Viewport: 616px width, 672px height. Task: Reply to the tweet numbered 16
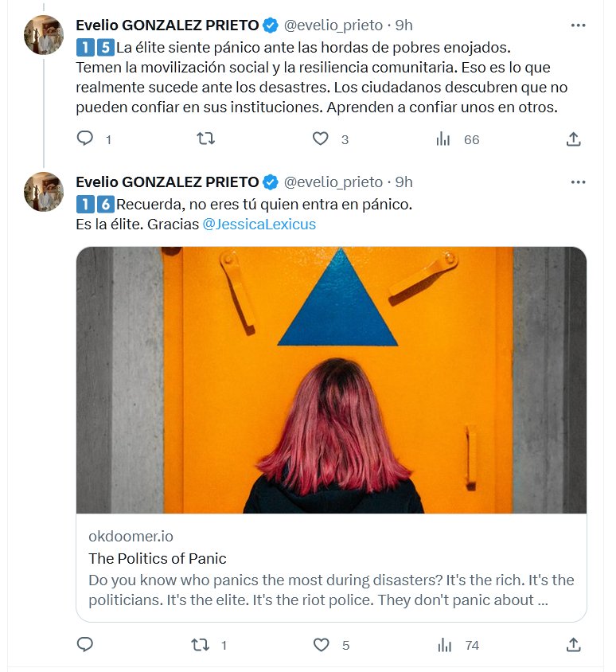[x=85, y=645]
